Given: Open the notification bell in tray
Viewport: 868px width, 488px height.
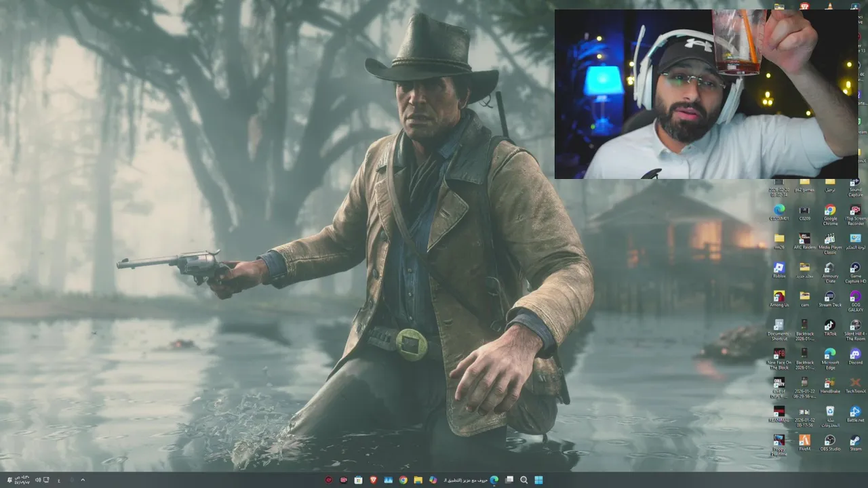Looking at the screenshot, I should tap(8, 480).
